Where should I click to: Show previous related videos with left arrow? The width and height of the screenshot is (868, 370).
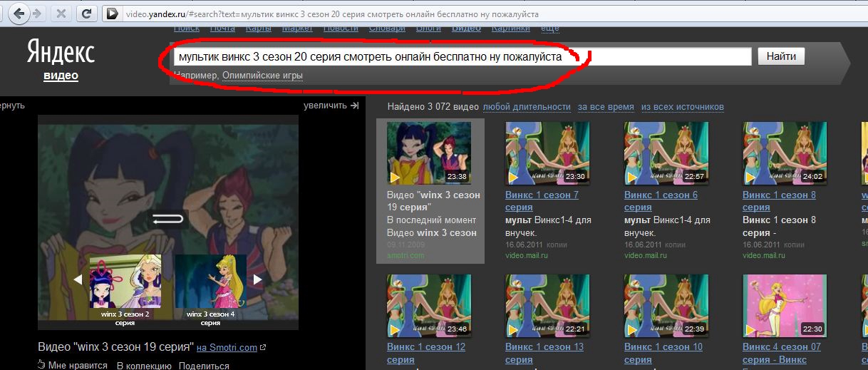[78, 279]
